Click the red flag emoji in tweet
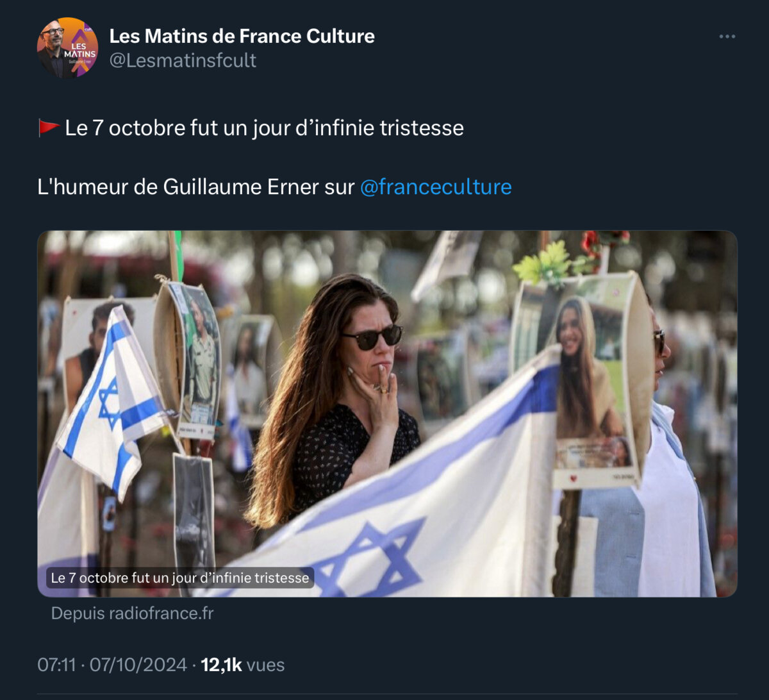Image resolution: width=769 pixels, height=700 pixels. pos(49,128)
